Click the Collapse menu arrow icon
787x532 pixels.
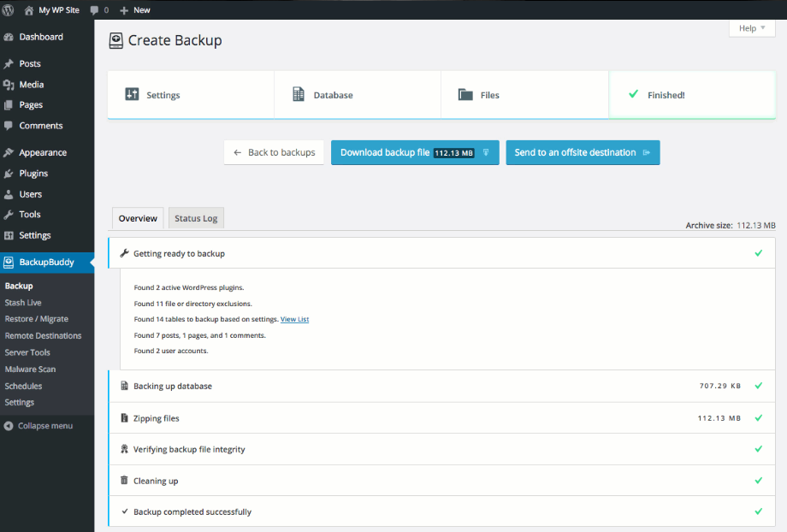9,426
